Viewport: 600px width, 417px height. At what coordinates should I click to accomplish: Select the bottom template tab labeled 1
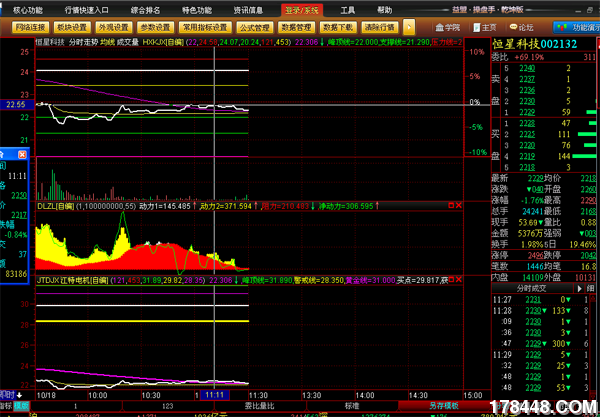coord(76,406)
